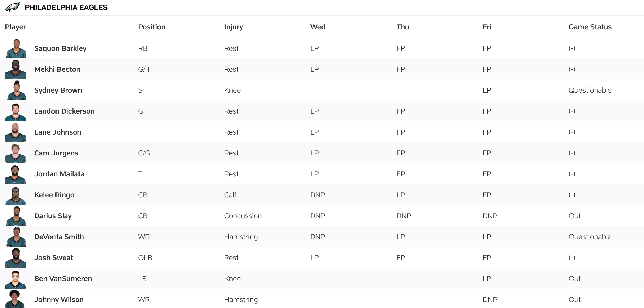Click the Game Status column header
644x308 pixels.
[590, 27]
